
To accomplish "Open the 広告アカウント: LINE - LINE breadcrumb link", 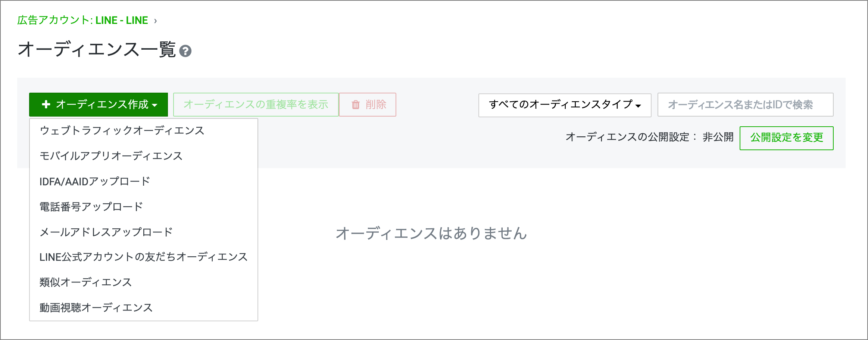I will click(x=82, y=20).
